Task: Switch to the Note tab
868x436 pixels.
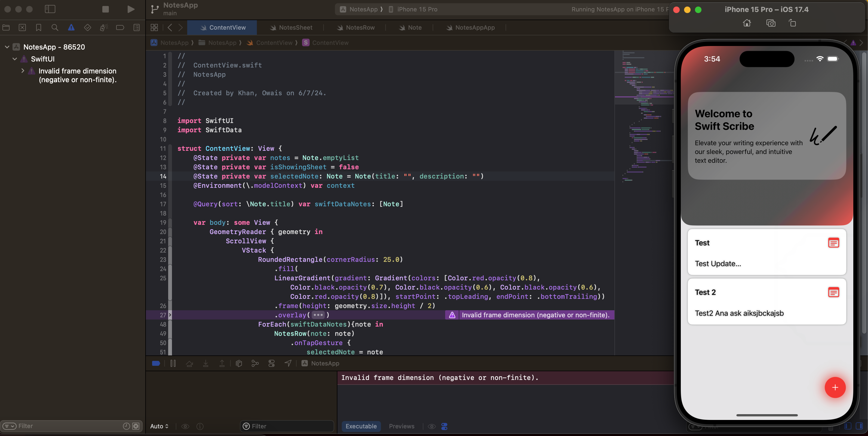Action: (x=410, y=28)
